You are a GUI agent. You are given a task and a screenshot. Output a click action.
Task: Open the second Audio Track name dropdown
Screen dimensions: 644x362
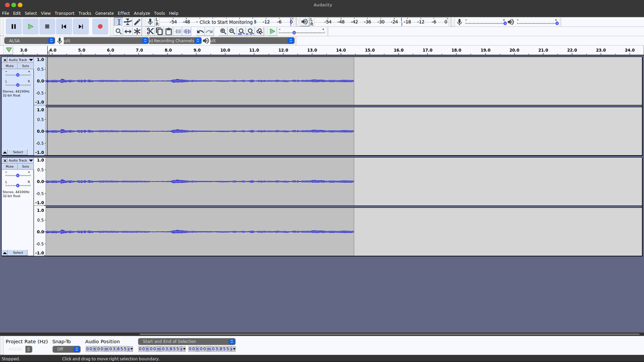click(x=21, y=160)
